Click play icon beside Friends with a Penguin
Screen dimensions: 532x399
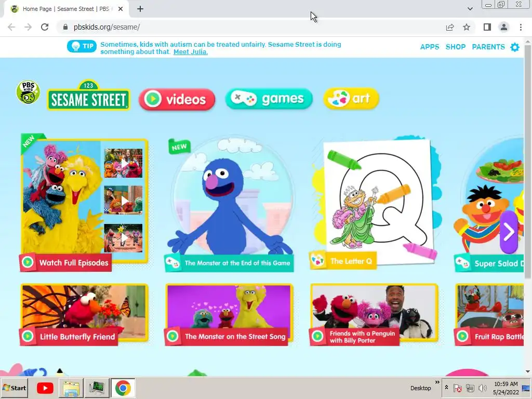tap(317, 337)
